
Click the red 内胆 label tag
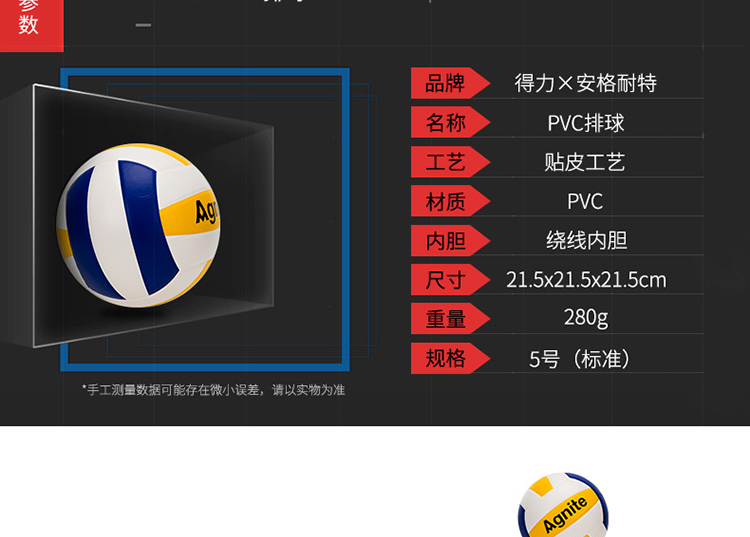click(x=446, y=240)
